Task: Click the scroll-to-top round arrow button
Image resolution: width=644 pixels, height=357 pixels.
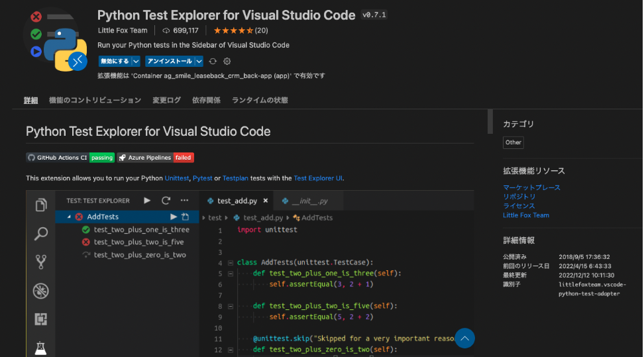Action: click(464, 338)
